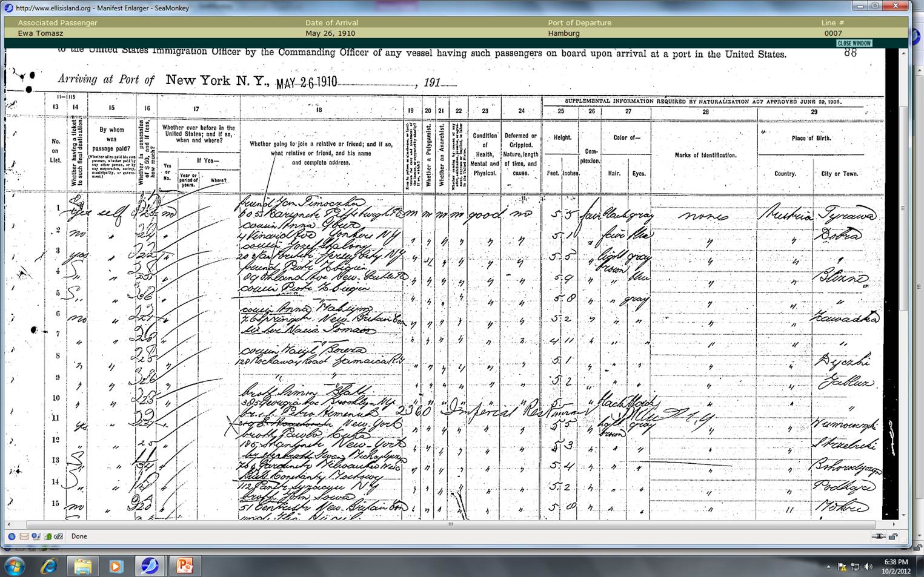Open the Address Book icon in status bar
924x577 pixels.
(47, 536)
